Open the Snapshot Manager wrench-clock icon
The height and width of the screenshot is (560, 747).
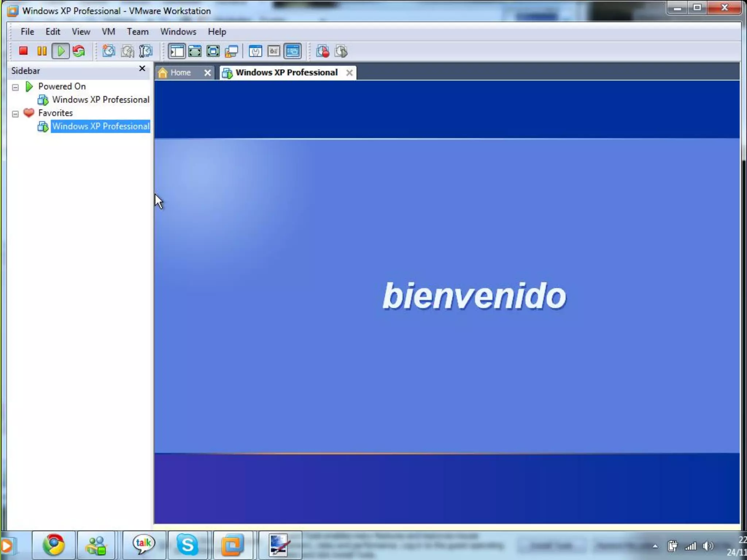coord(146,51)
